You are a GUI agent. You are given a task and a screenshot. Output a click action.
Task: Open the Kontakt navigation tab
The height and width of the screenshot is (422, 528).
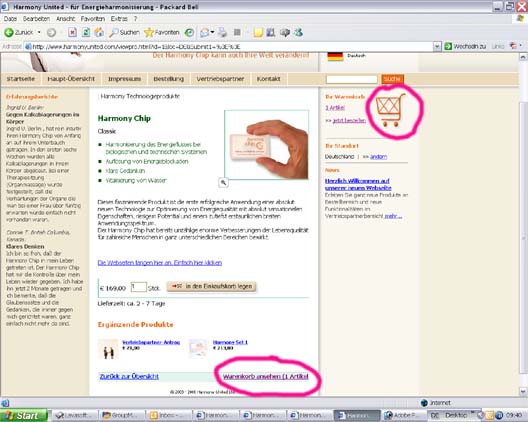(268, 79)
